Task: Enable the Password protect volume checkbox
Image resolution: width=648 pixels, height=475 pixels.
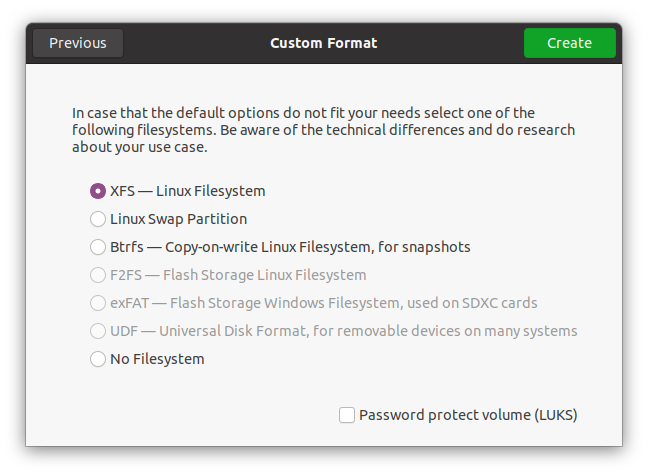Action: click(x=347, y=415)
